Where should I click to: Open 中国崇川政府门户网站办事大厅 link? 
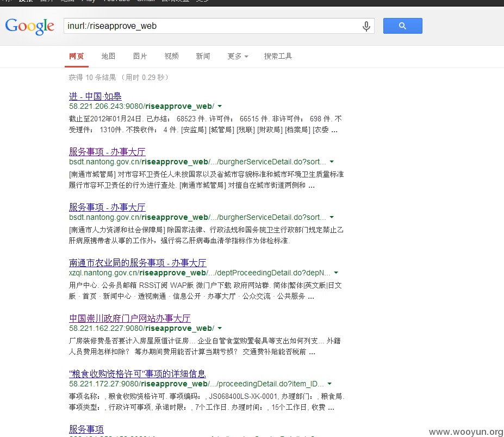130,318
